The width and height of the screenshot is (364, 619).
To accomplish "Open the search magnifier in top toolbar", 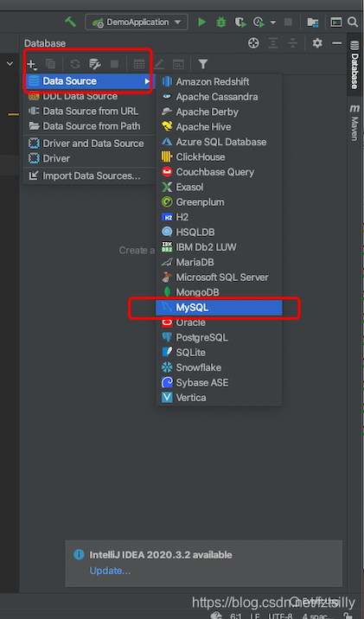I will coord(353,22).
